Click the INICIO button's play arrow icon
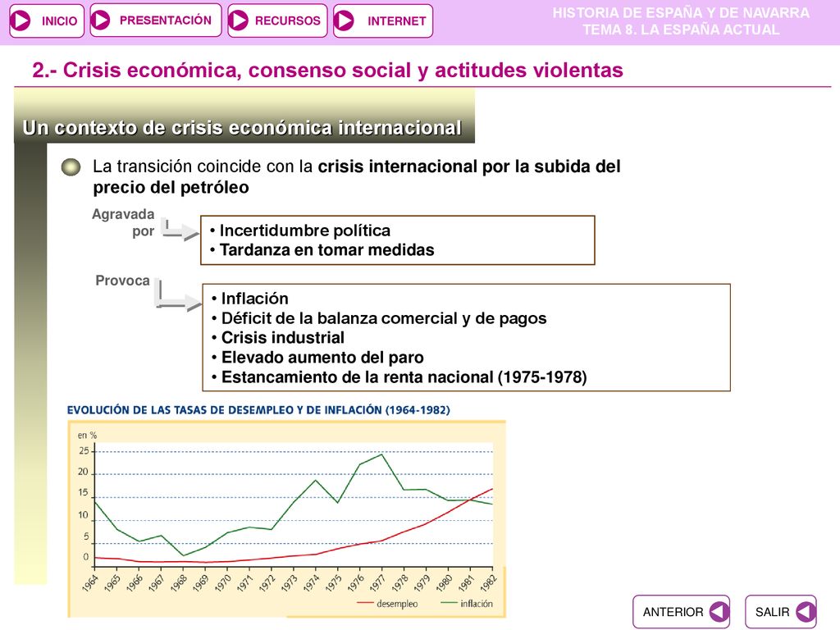This screenshot has height=630, width=840. (21, 21)
